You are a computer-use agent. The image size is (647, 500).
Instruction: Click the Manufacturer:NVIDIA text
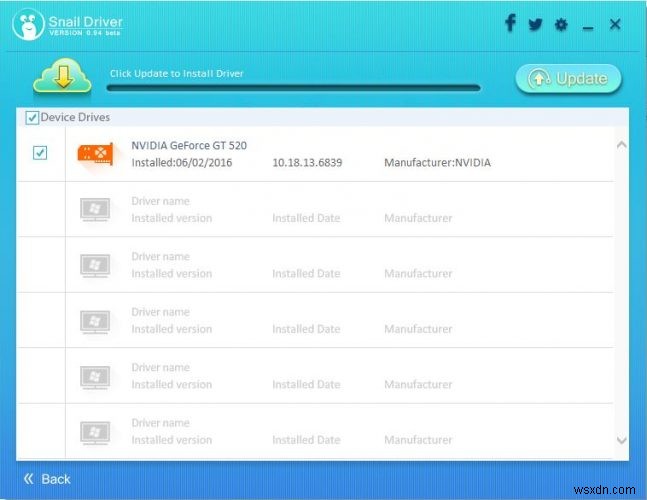(437, 163)
